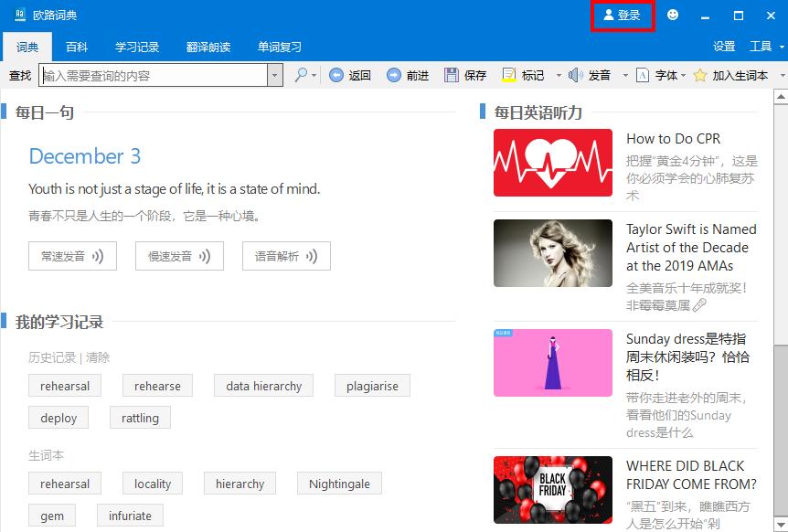Click the 登录 login button
The width and height of the screenshot is (788, 532).
623,16
